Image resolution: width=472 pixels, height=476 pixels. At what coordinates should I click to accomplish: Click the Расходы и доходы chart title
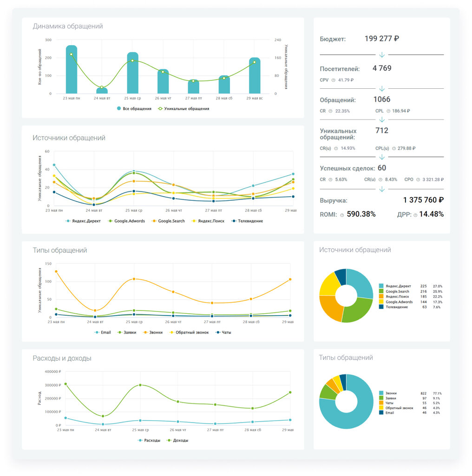(x=62, y=358)
